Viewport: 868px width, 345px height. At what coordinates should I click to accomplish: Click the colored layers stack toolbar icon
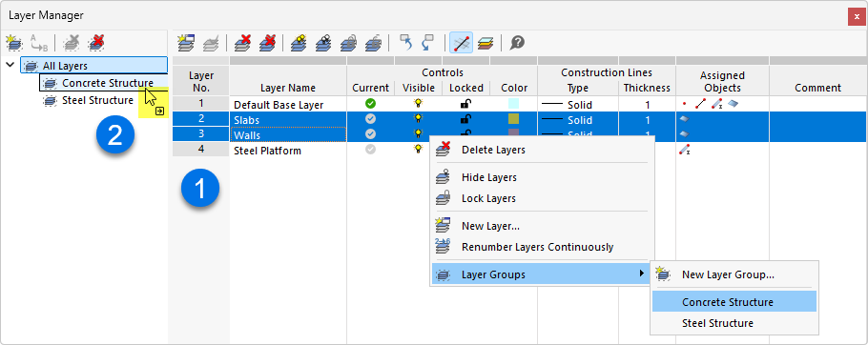[486, 43]
